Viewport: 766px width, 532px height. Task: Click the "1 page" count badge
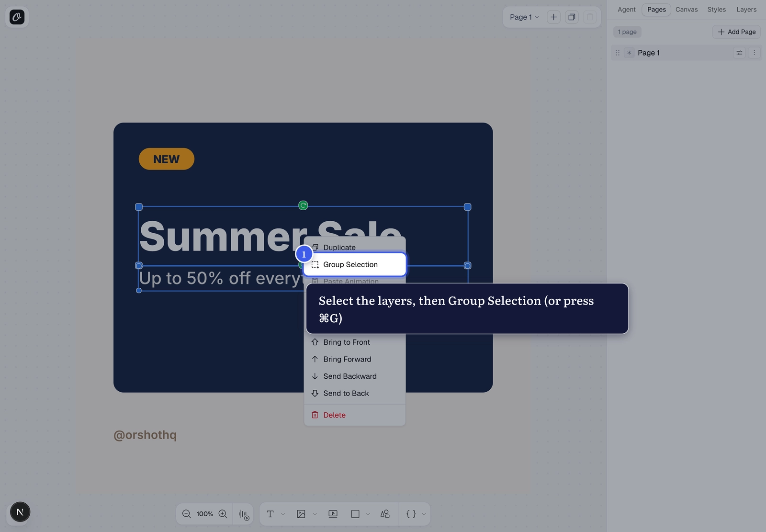pos(627,32)
